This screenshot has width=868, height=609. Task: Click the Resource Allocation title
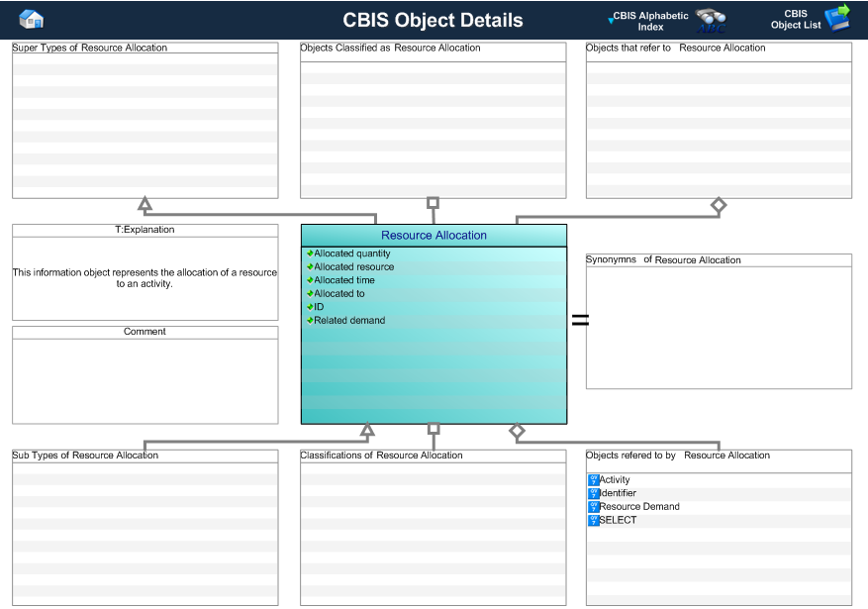[434, 236]
